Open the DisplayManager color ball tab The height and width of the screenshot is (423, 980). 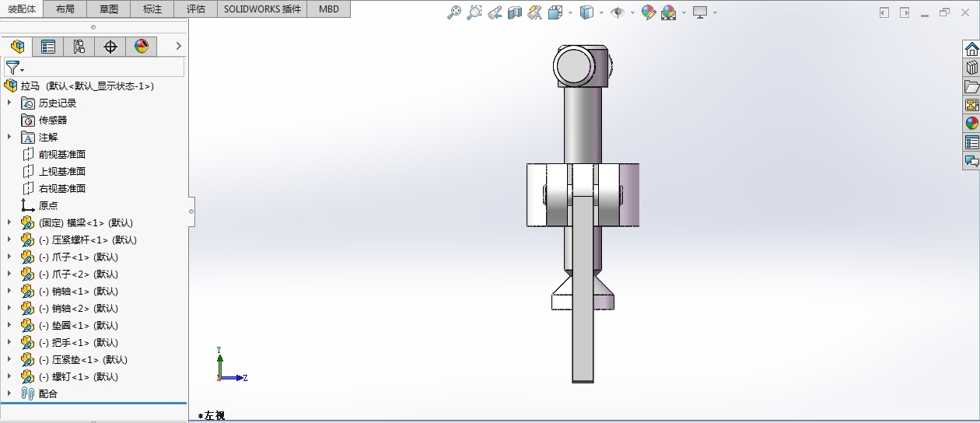(142, 47)
